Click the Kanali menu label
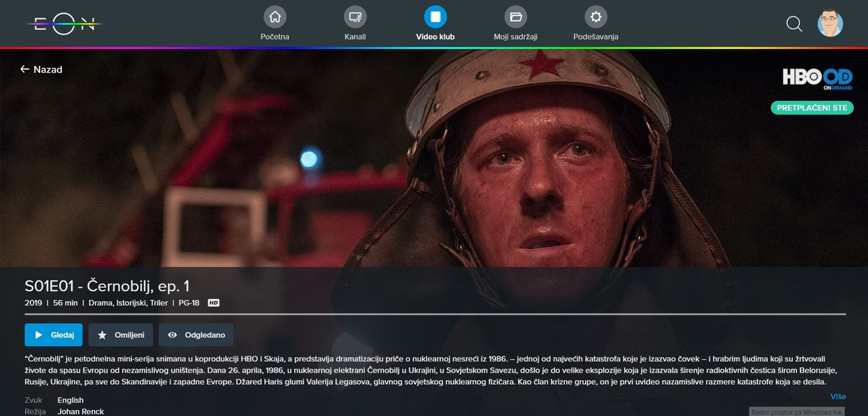The image size is (868, 416). tap(355, 37)
